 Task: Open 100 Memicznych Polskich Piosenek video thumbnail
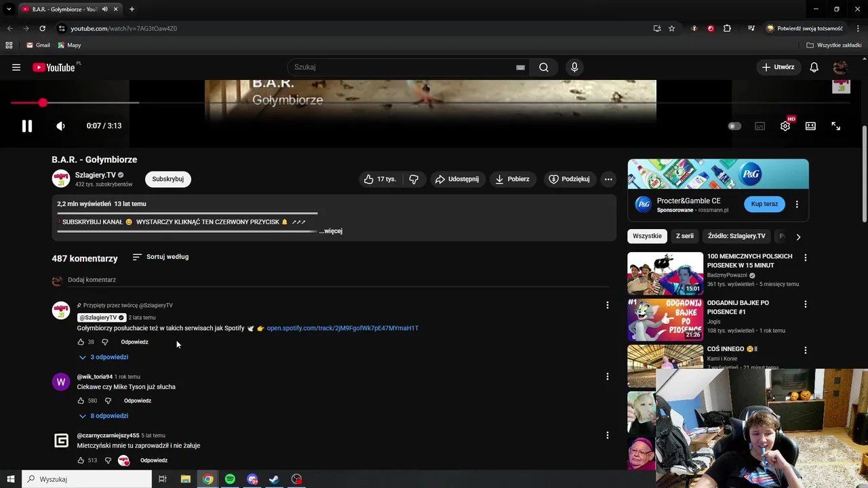coord(665,273)
